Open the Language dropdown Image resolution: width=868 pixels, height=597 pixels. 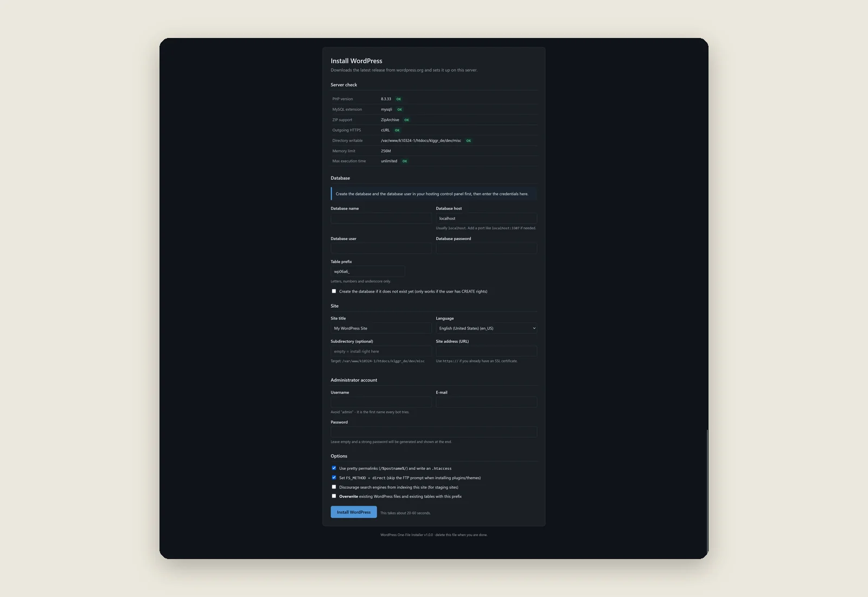486,328
